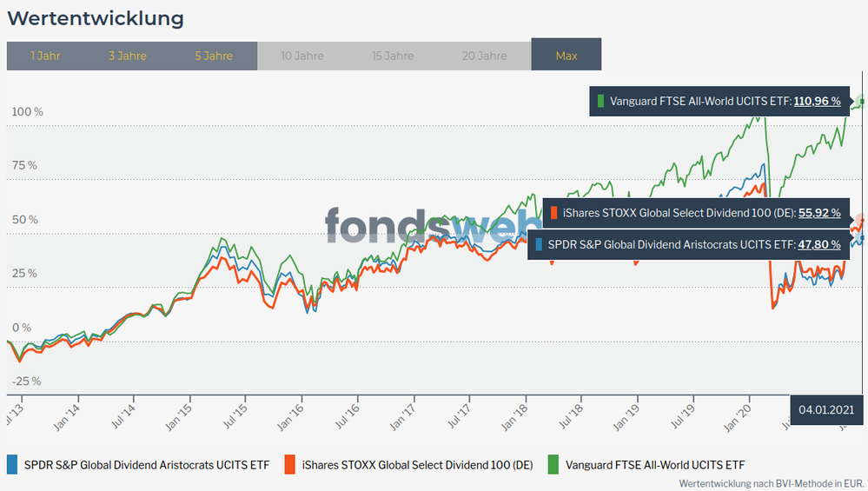868x491 pixels.
Task: Select the 1 Jahr time range
Action: pyautogui.click(x=45, y=56)
